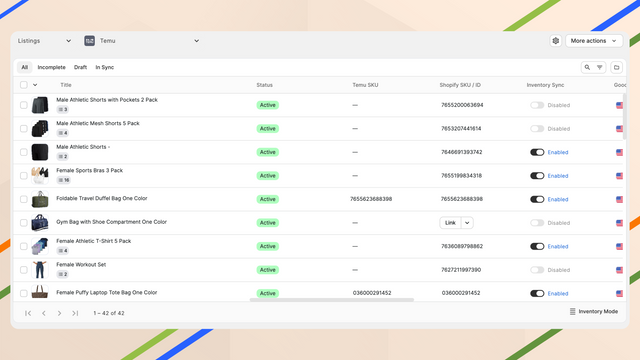Click the Temu marketplace logo icon
Screen dimensions: 640x360
(89, 41)
